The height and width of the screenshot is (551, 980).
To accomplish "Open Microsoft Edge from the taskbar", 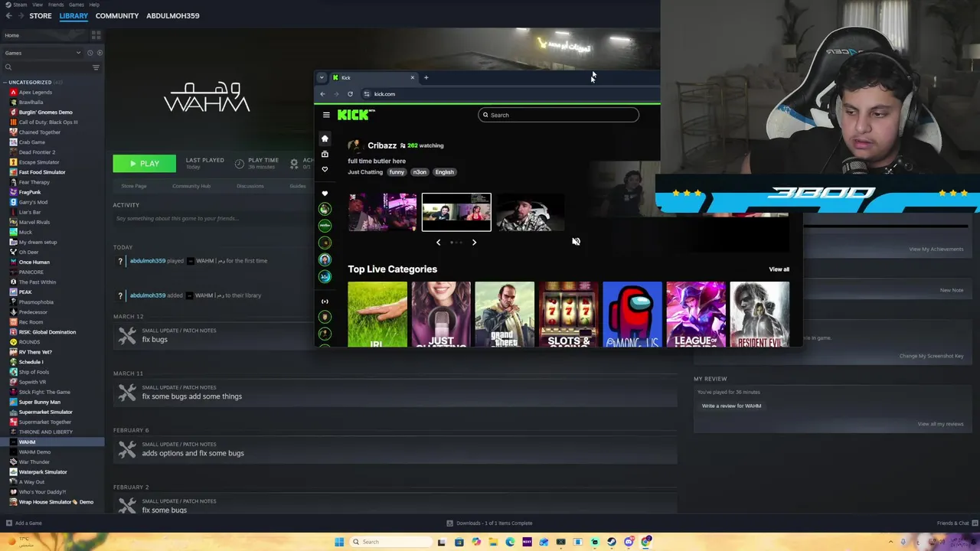I will coord(510,542).
